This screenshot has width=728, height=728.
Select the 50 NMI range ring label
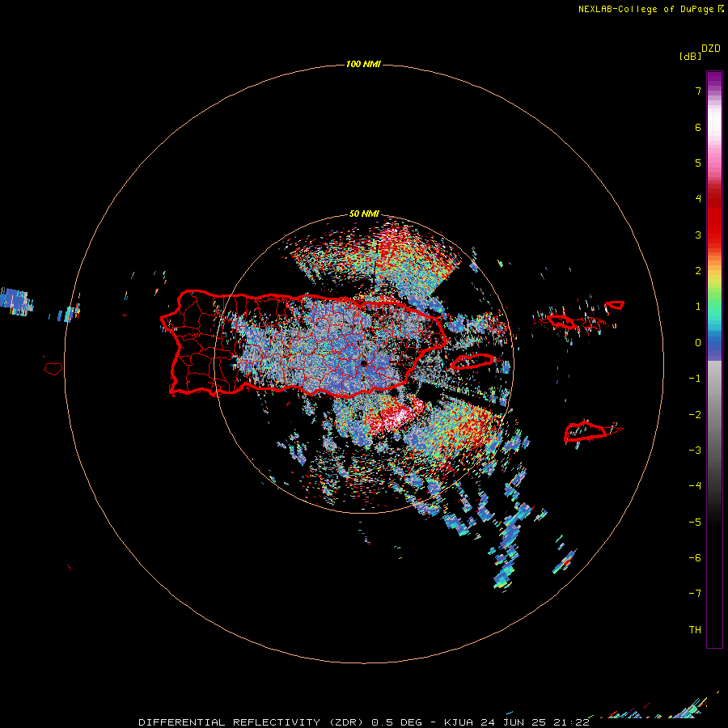[x=364, y=214]
